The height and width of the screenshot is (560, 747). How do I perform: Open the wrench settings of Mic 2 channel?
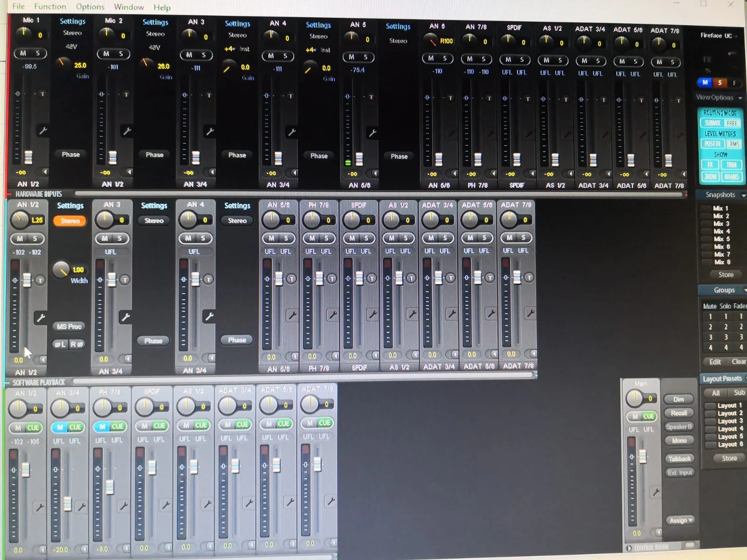(127, 131)
